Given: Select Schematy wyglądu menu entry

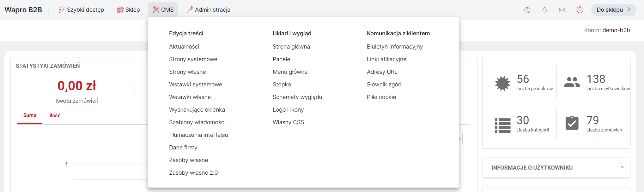Looking at the screenshot, I should [297, 97].
